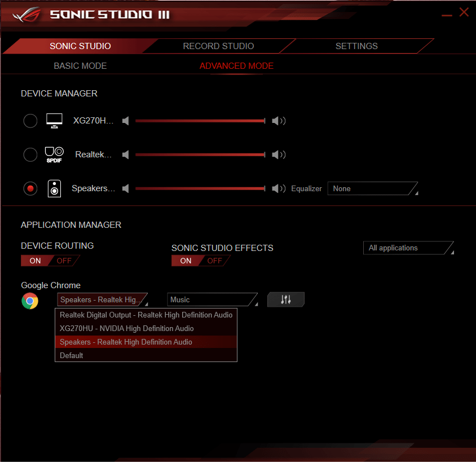Click the XG270HU monitor device icon

(x=54, y=121)
